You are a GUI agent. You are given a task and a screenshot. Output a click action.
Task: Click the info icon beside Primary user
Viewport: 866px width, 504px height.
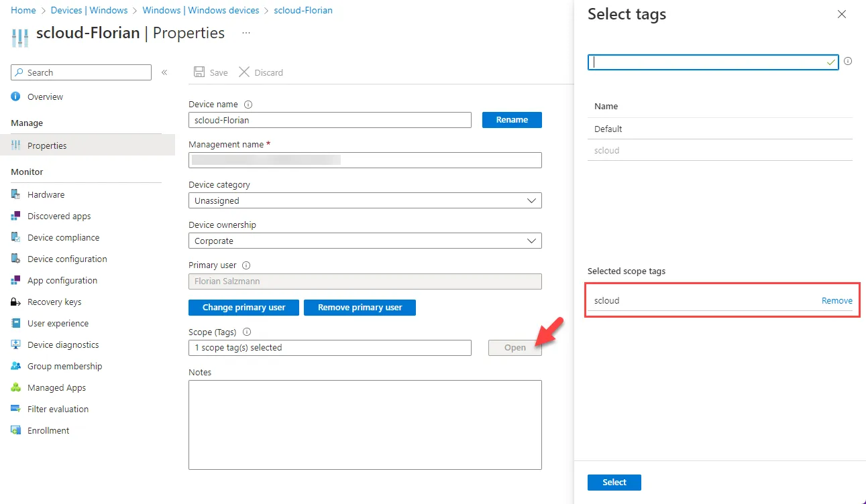pyautogui.click(x=246, y=265)
